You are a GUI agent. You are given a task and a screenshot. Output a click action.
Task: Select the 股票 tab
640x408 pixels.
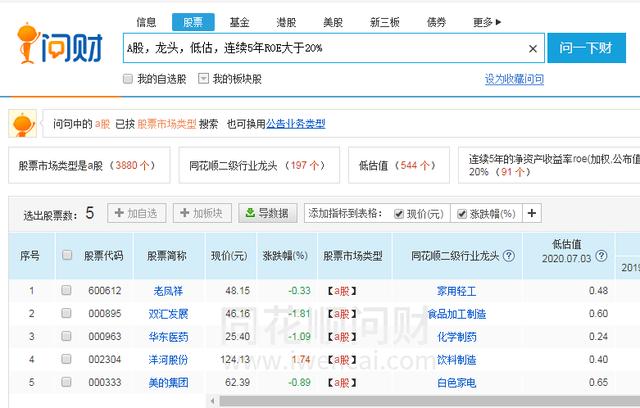pos(193,22)
